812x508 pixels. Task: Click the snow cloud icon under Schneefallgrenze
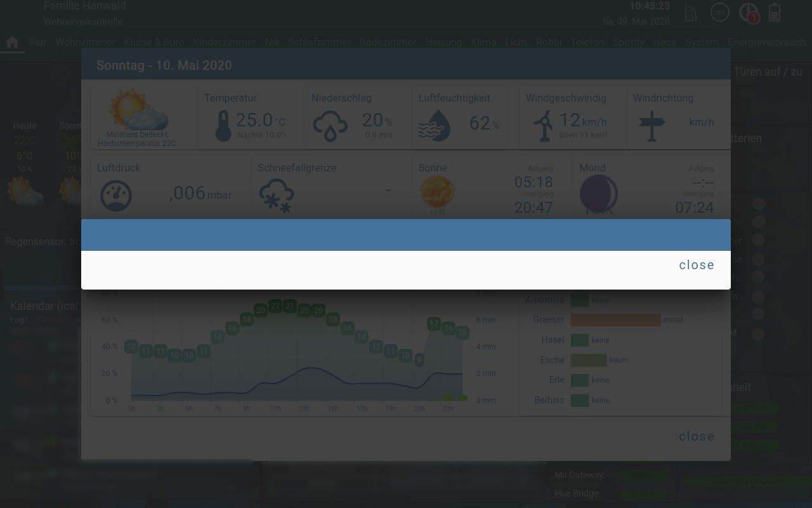point(277,195)
